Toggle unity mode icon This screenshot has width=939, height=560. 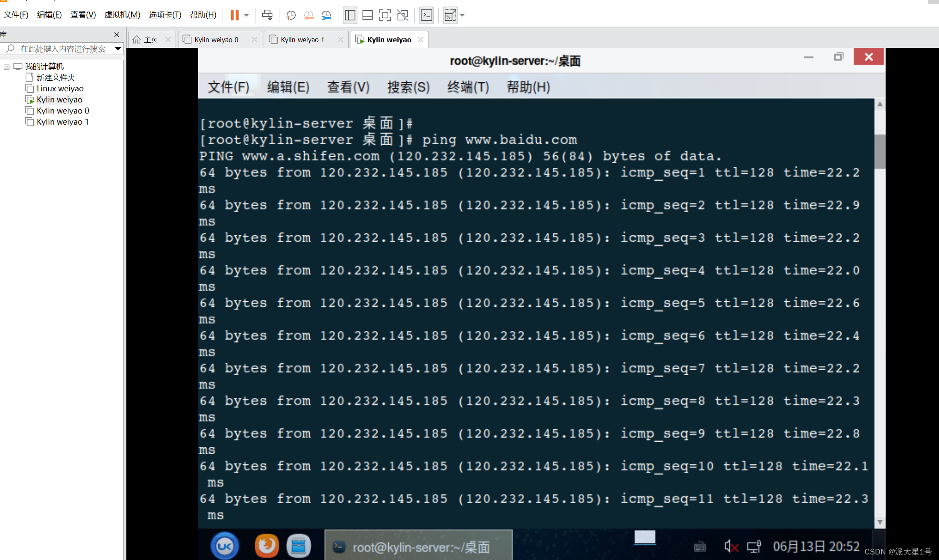coord(402,15)
